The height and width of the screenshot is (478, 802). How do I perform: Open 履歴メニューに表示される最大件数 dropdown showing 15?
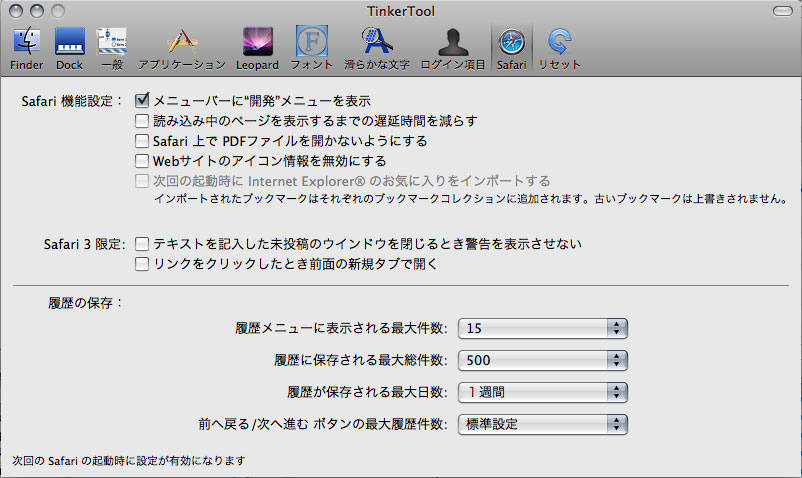tap(543, 328)
